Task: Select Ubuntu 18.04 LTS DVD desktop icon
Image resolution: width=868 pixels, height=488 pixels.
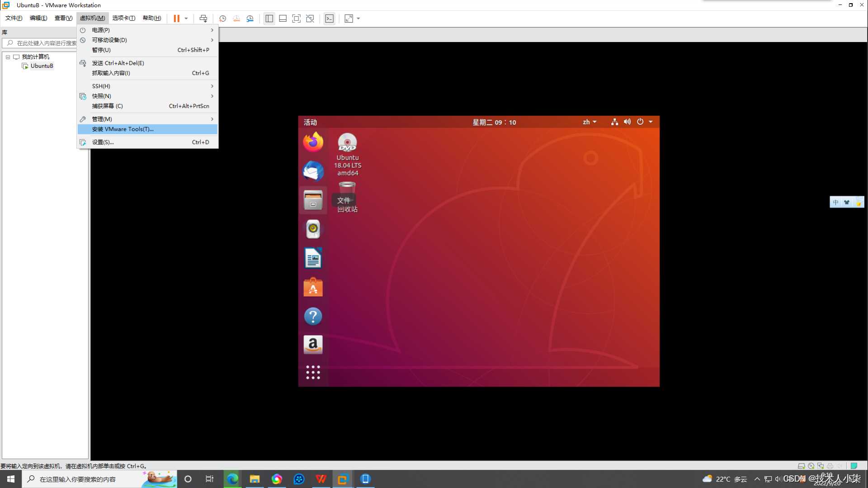Action: (x=348, y=155)
